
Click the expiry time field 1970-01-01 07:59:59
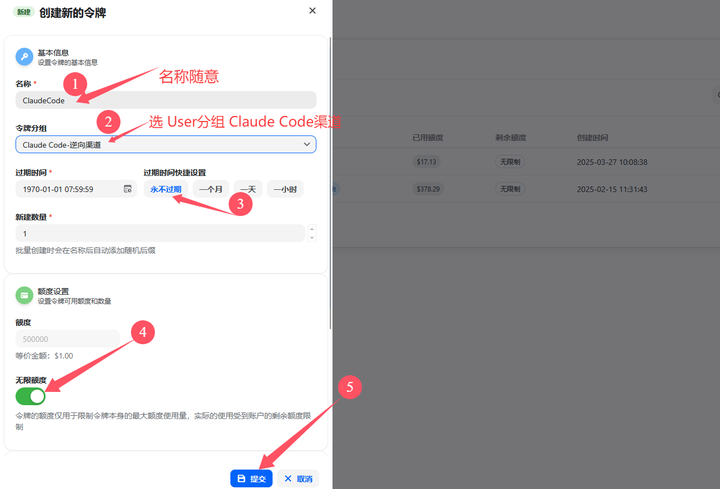point(76,189)
